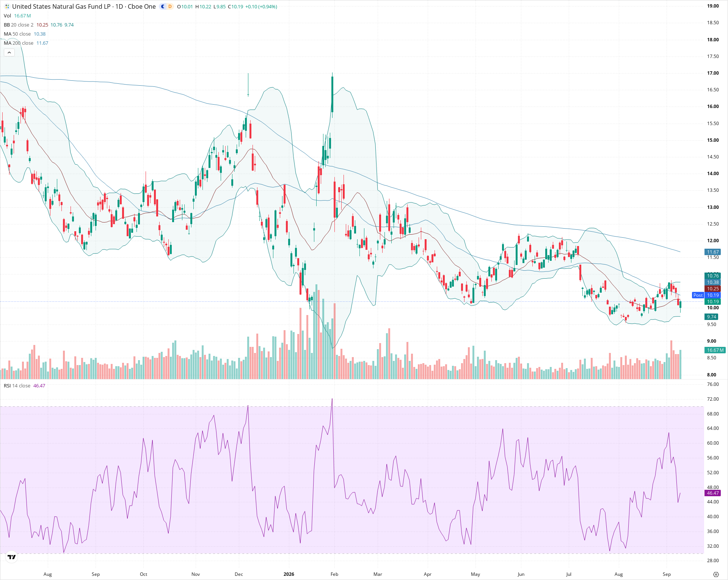Click the 11.67 MA 200 price axis tag
Image resolution: width=728 pixels, height=580 pixels.
tap(712, 252)
